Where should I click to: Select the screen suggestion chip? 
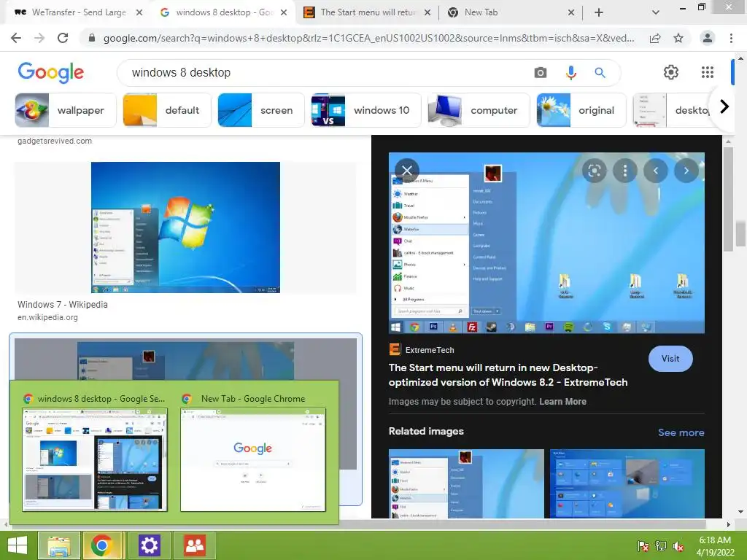point(260,110)
